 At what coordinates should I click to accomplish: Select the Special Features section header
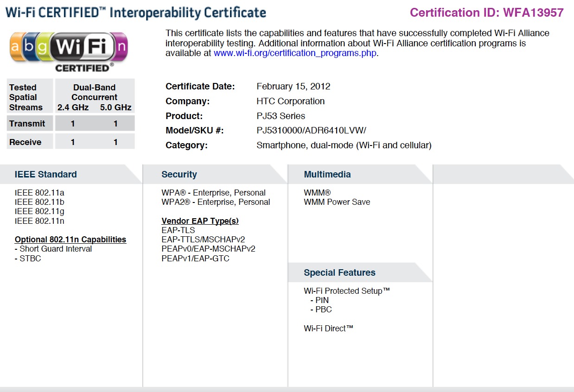tap(339, 273)
